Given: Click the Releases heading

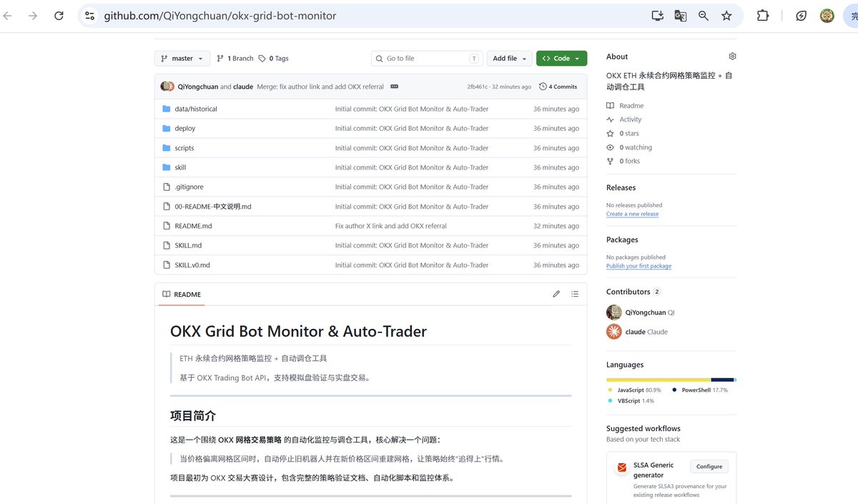Looking at the screenshot, I should coord(621,187).
